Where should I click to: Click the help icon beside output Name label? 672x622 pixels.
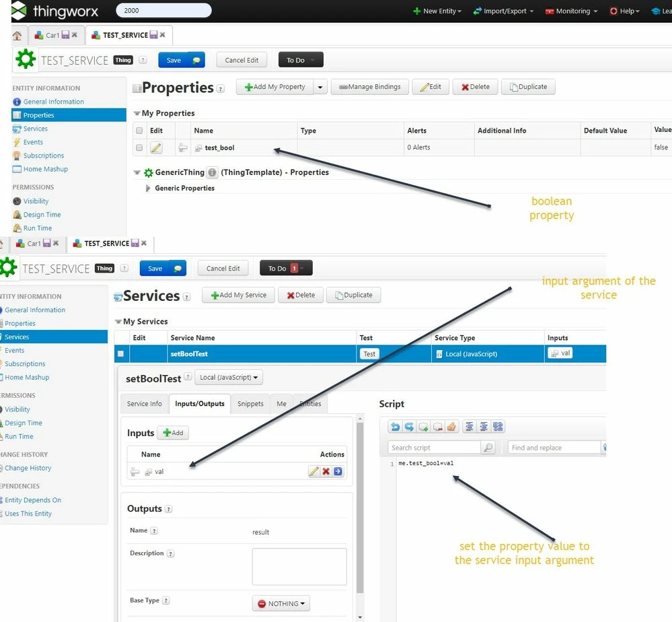click(x=154, y=530)
